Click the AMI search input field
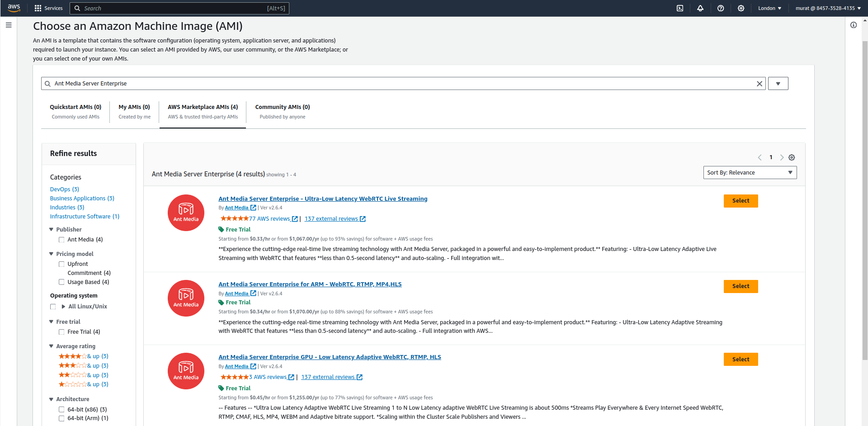 tap(403, 84)
